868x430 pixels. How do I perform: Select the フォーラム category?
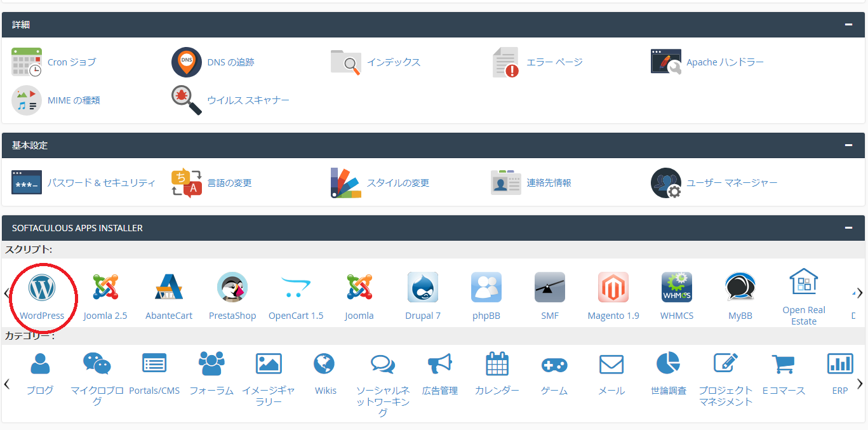(x=211, y=365)
